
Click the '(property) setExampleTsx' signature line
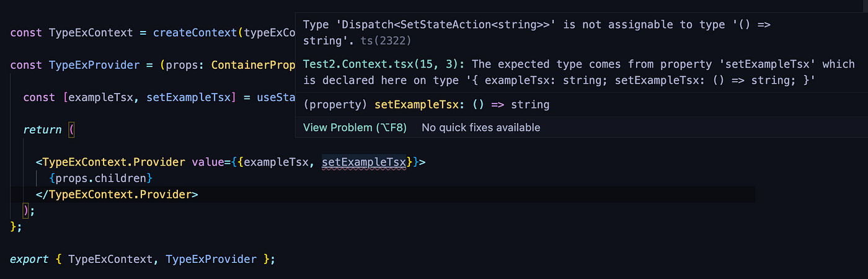pyautogui.click(x=427, y=105)
